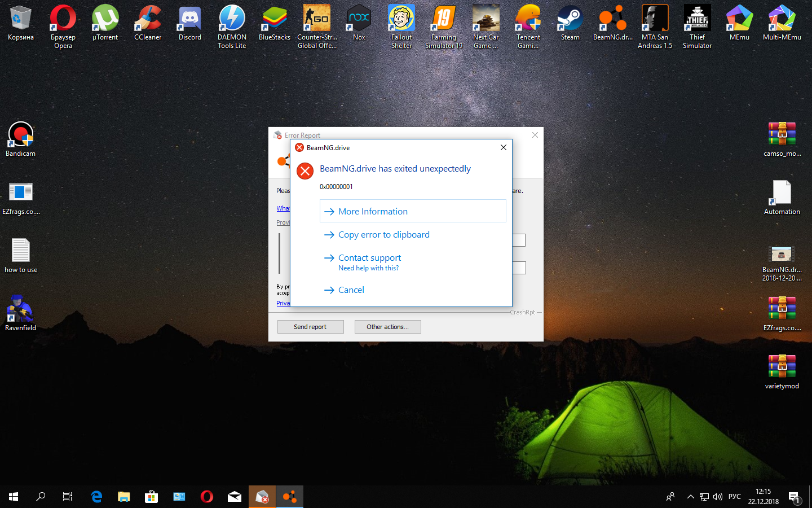Viewport: 812px width, 508px height.
Task: Switch to Error Report taskbar button
Action: pyautogui.click(x=262, y=497)
